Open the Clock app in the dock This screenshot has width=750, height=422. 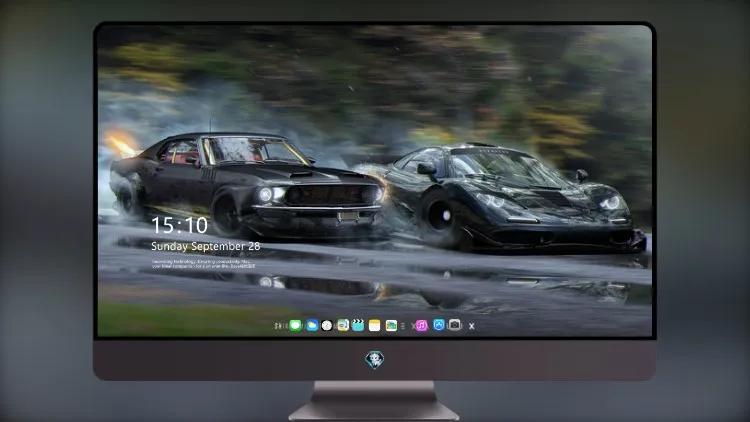[327, 326]
